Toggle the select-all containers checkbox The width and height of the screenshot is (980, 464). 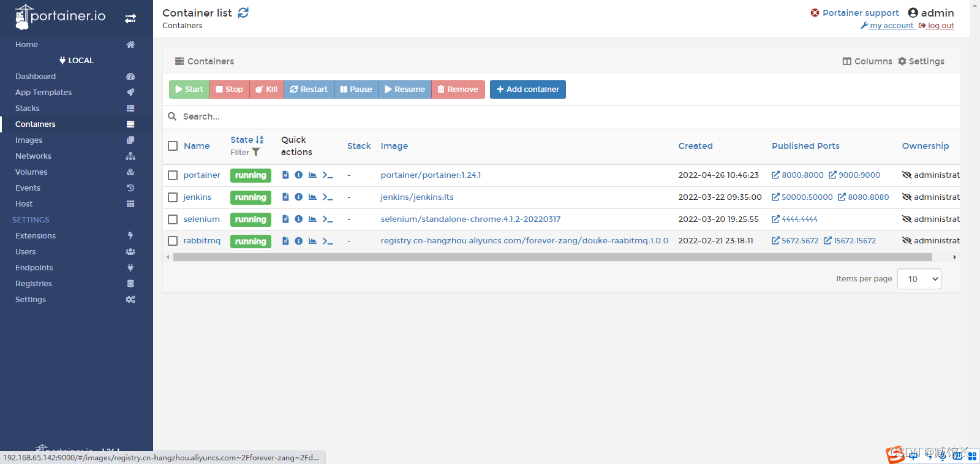point(173,146)
